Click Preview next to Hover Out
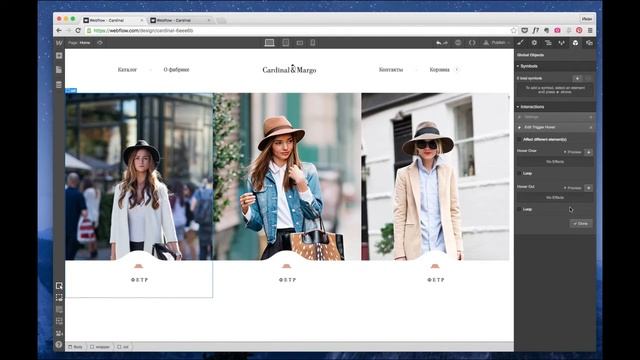This screenshot has height=360, width=640. pyautogui.click(x=573, y=188)
